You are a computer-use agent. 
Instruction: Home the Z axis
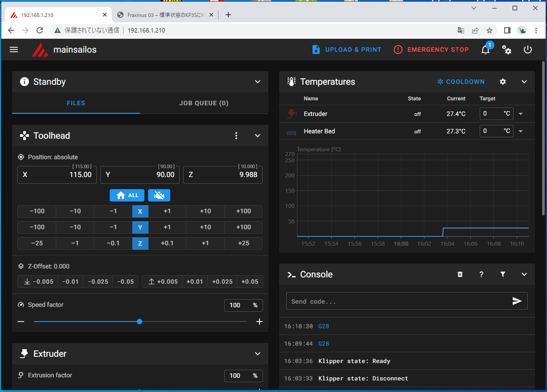click(140, 243)
